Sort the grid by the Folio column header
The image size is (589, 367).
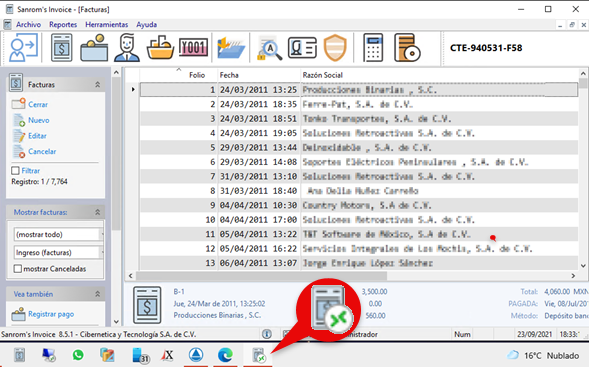[x=178, y=75]
